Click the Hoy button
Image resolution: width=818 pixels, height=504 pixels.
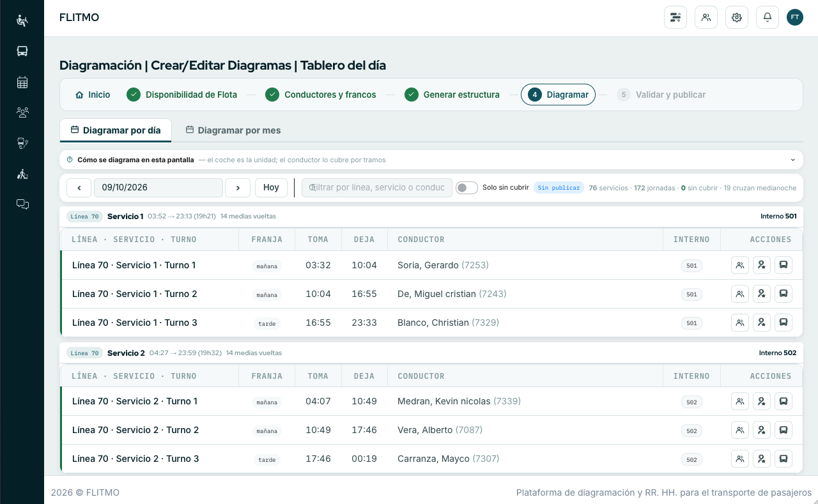click(x=271, y=188)
